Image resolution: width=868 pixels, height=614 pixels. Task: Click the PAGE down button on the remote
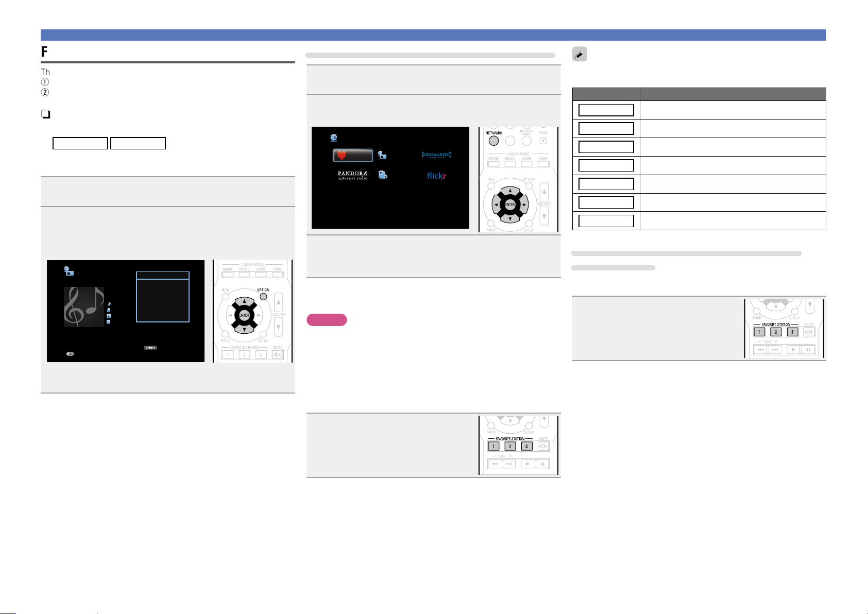click(x=543, y=141)
